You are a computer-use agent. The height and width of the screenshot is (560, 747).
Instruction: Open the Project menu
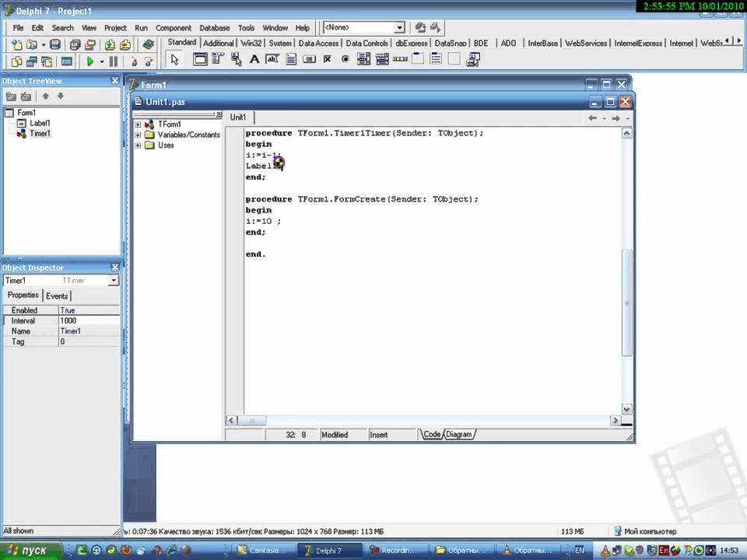(x=115, y=28)
